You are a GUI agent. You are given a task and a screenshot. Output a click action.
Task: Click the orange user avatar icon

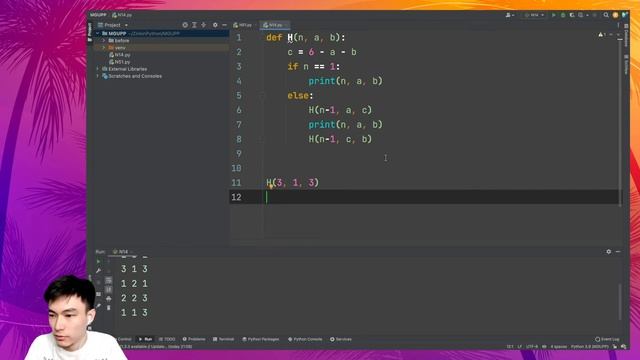615,15
